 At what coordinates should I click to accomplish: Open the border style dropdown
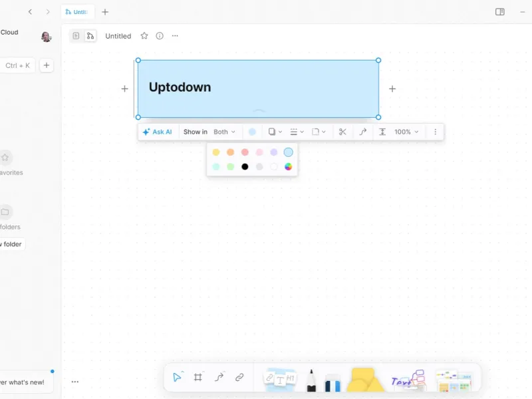coord(297,132)
